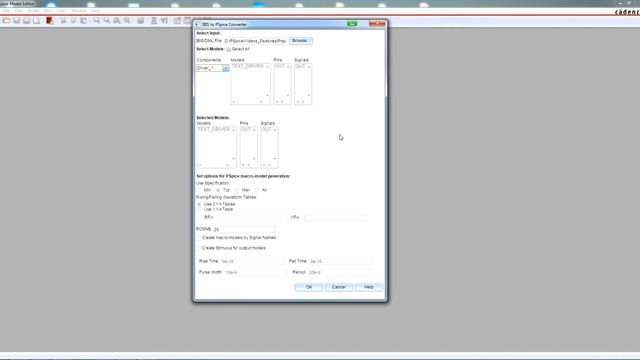Image resolution: width=640 pixels, height=360 pixels.
Task: Click the Pulse Width input field
Action: coord(255,272)
